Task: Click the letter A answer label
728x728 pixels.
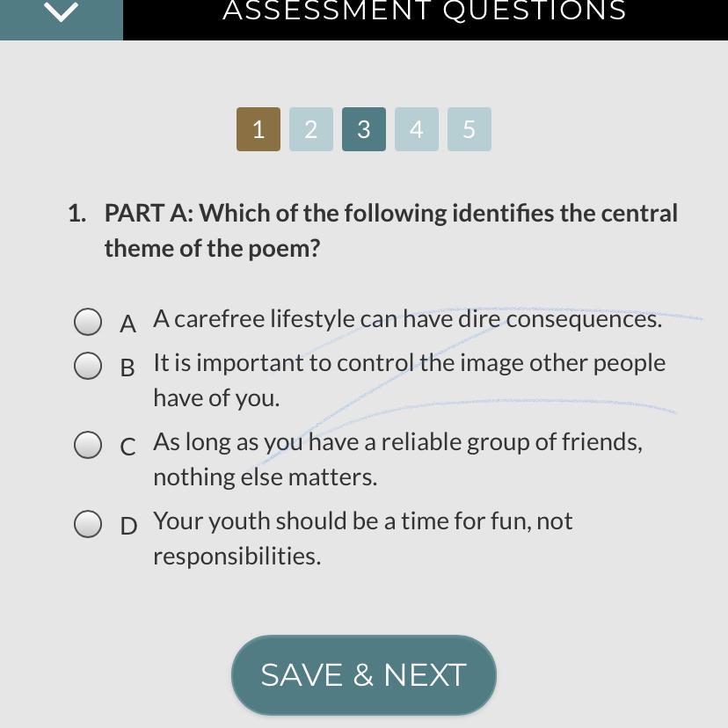Action: 128,324
